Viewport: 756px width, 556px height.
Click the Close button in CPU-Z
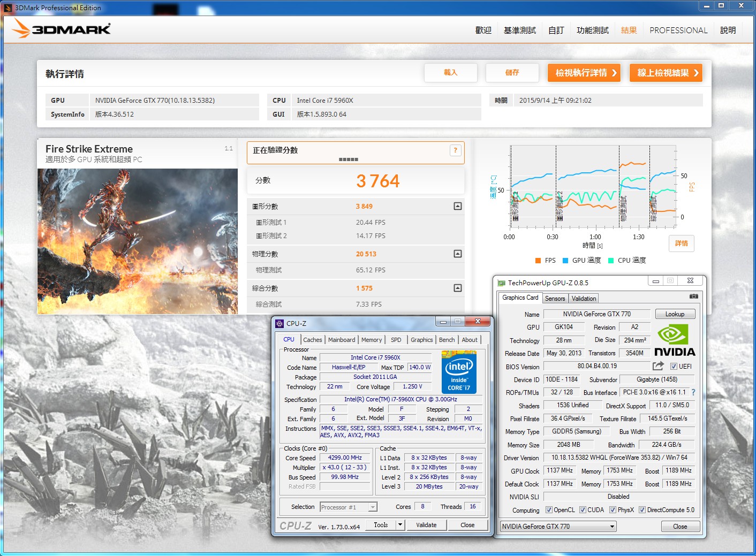click(467, 525)
